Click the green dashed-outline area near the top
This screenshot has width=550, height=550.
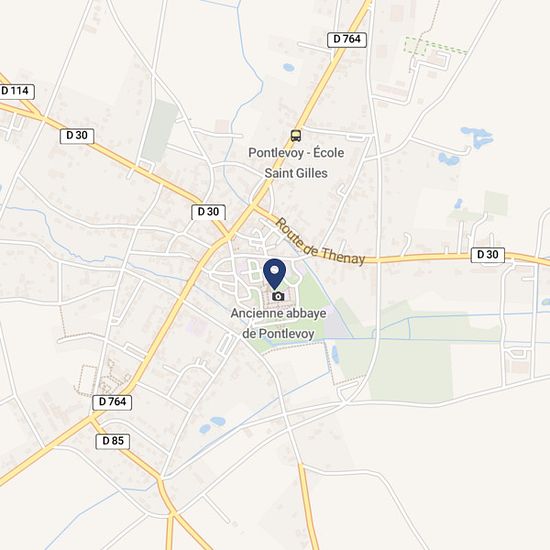435,46
